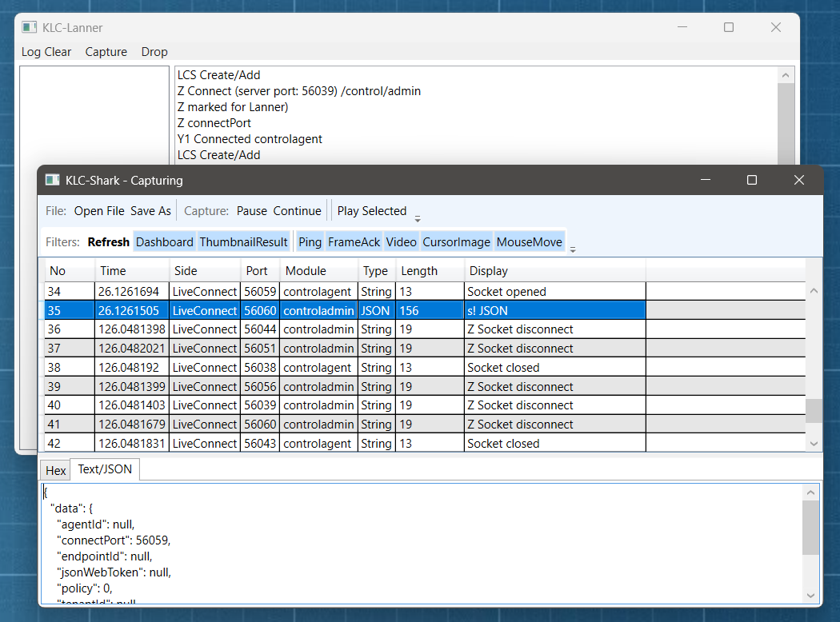840x622 pixels.
Task: Minimize the KLC-Shark window
Action: point(706,180)
